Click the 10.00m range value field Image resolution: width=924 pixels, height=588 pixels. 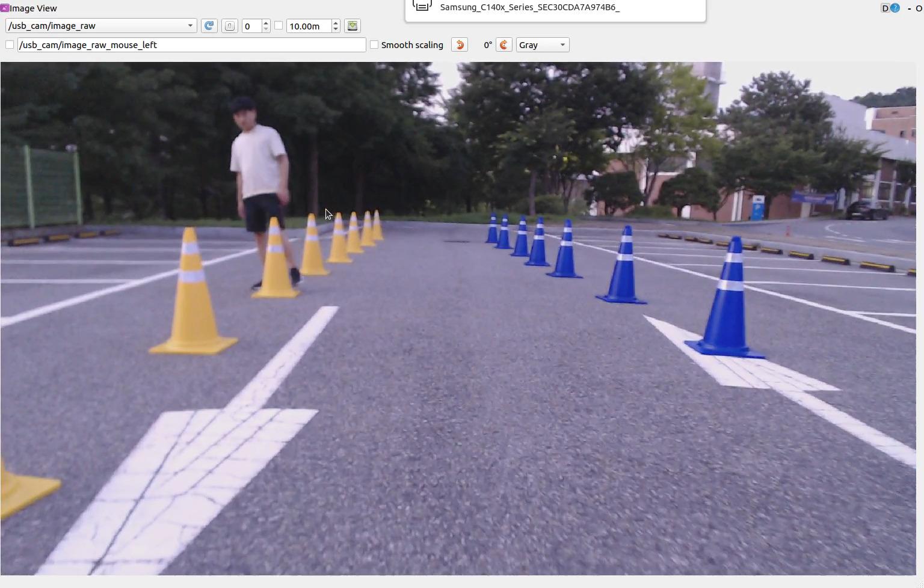(309, 26)
